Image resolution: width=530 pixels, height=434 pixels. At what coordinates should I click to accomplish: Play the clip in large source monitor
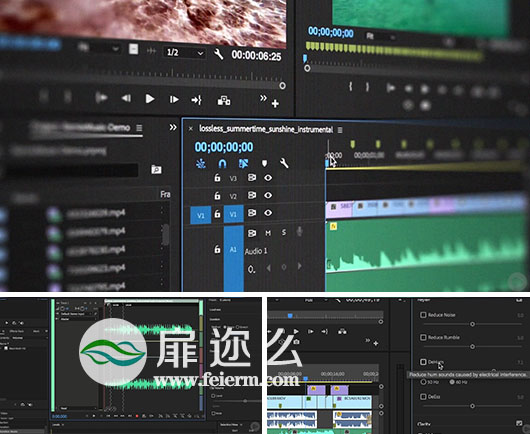point(150,99)
